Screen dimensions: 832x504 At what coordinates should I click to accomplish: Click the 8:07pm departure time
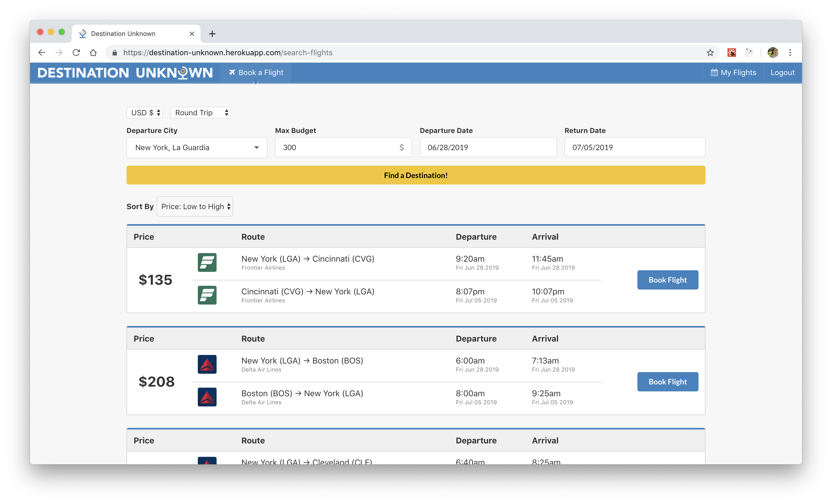(x=470, y=291)
